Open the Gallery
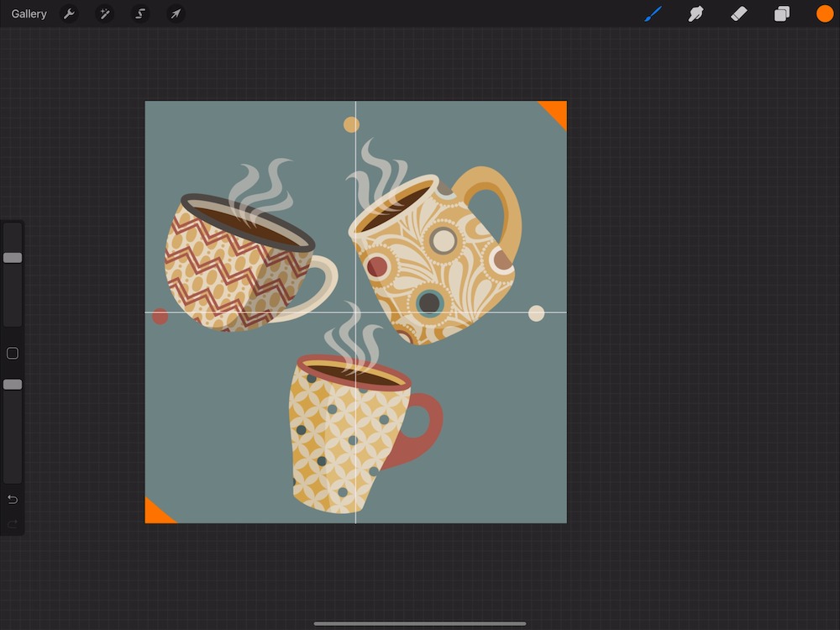Image resolution: width=840 pixels, height=630 pixels. pyautogui.click(x=29, y=14)
